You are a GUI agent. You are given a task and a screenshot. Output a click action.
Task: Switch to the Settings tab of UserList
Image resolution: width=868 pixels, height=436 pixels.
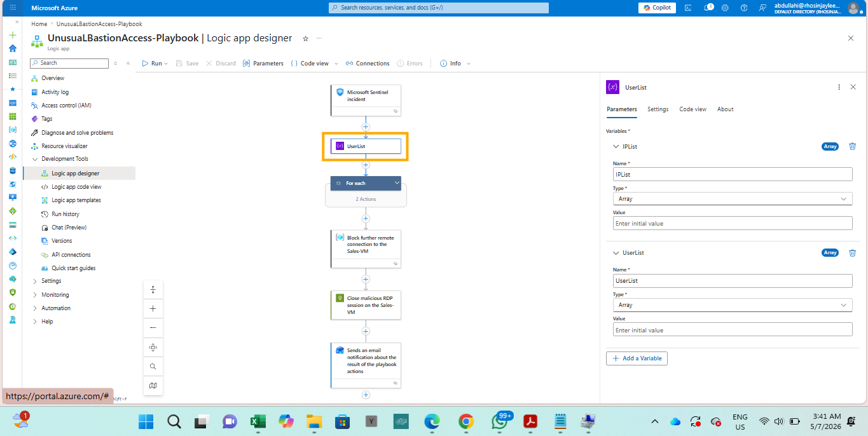coord(658,109)
